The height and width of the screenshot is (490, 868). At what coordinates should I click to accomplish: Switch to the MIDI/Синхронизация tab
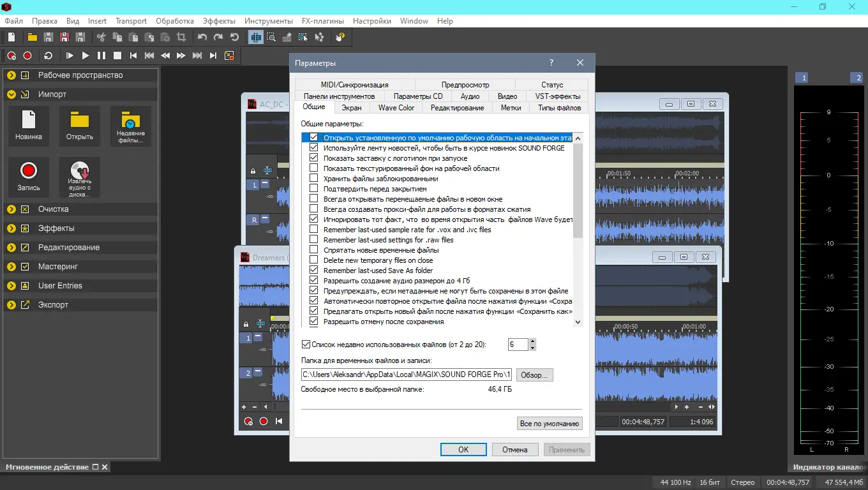click(x=354, y=85)
